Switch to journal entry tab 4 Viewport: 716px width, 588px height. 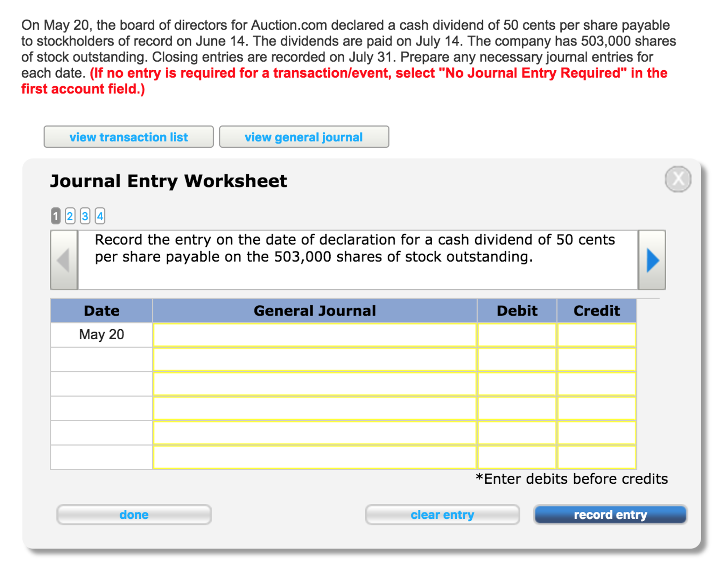(100, 216)
